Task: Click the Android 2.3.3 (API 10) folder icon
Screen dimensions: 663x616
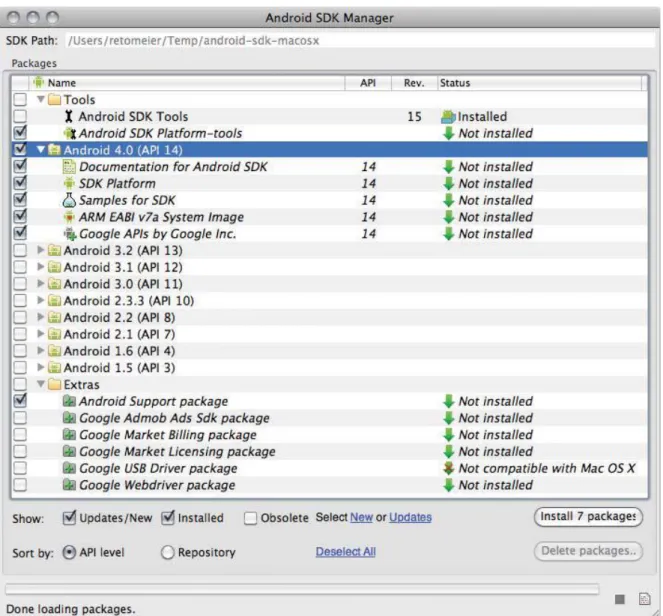Action: click(54, 301)
